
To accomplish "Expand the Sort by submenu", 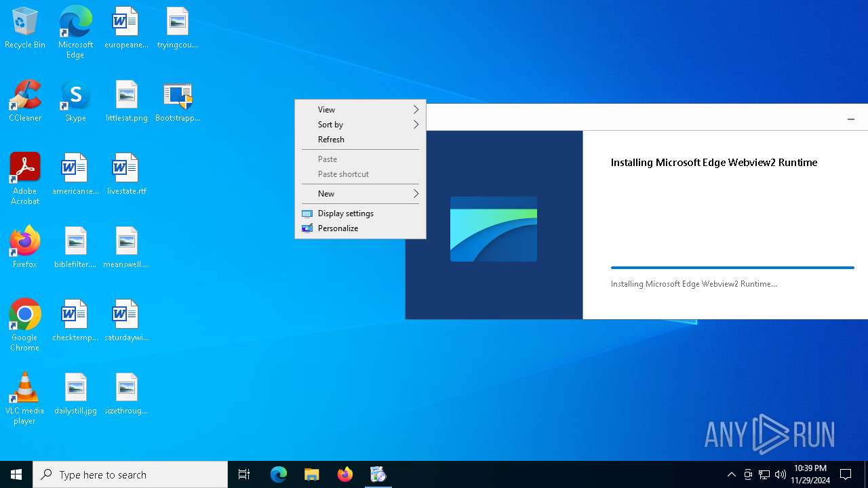I will [x=360, y=125].
